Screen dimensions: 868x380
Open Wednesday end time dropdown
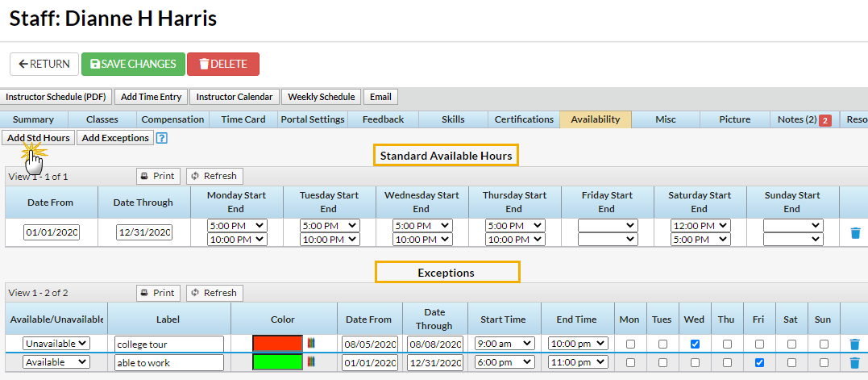point(422,240)
